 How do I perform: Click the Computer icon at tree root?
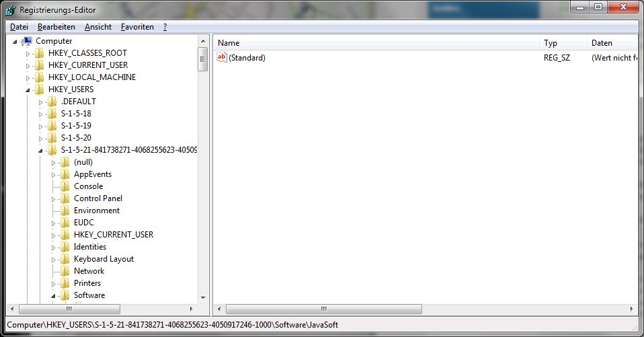[28, 41]
